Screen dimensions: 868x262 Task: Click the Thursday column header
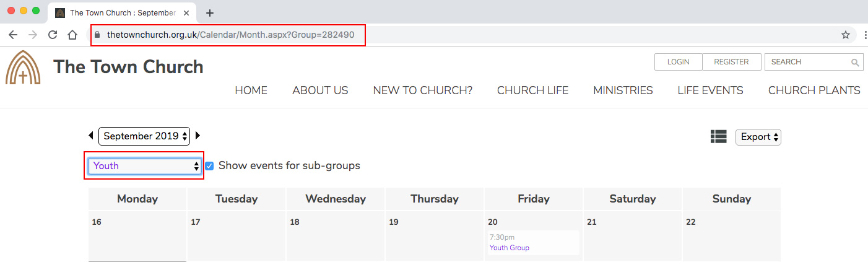tap(435, 199)
